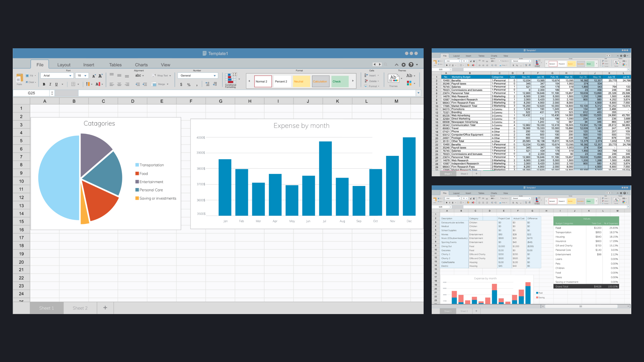Switch to the Charts ribbon tab
Image resolution: width=644 pixels, height=362 pixels.
141,65
